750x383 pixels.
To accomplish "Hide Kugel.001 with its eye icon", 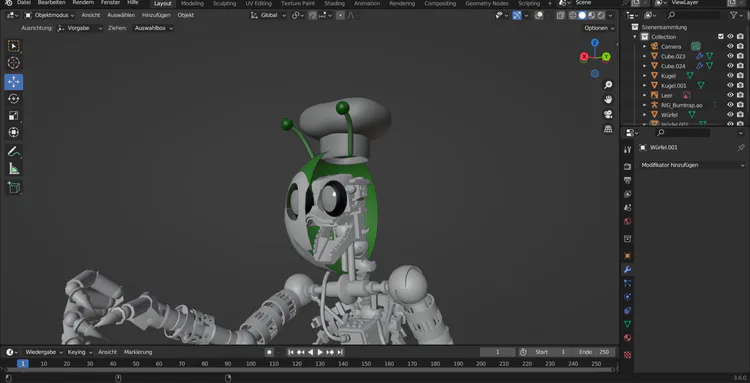I will tap(730, 86).
